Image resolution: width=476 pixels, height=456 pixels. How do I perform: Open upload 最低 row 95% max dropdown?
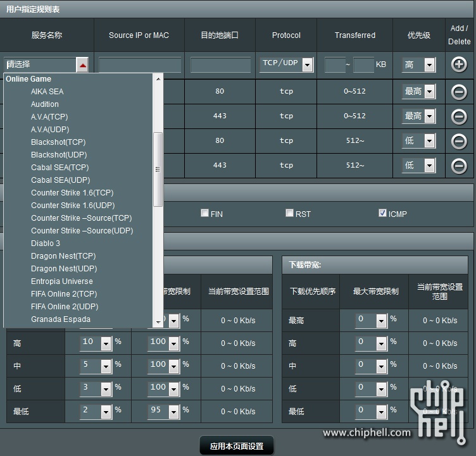[163, 411]
